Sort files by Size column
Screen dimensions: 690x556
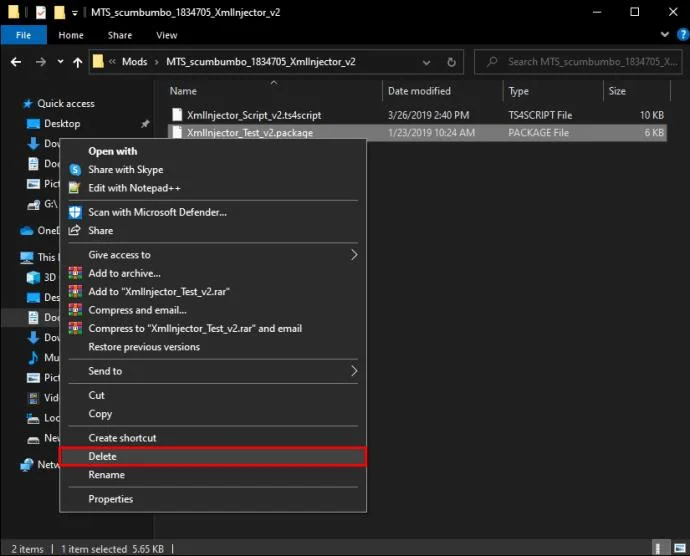tap(617, 91)
